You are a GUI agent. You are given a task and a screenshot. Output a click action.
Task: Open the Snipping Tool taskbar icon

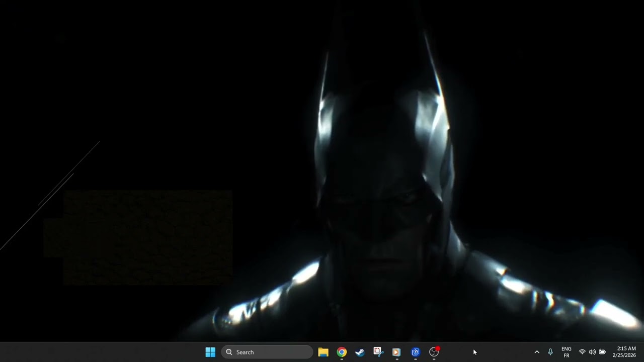(378, 352)
